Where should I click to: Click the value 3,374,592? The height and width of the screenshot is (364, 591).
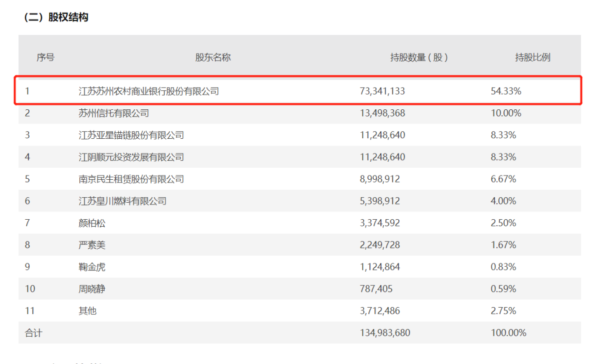click(x=380, y=223)
